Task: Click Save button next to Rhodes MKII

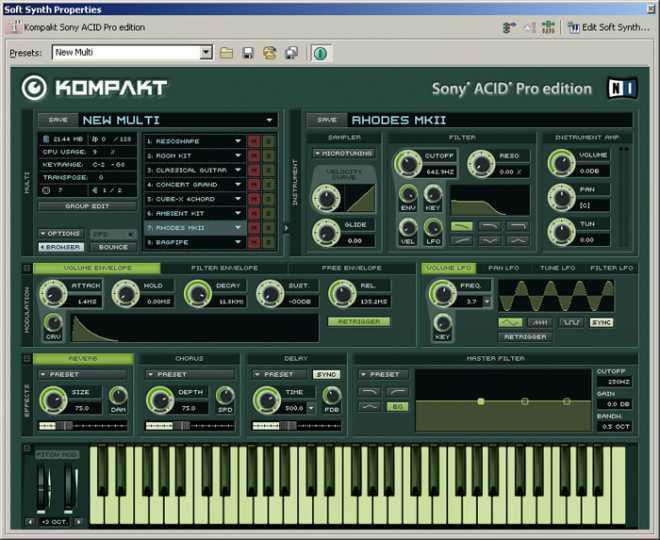Action: click(x=327, y=120)
